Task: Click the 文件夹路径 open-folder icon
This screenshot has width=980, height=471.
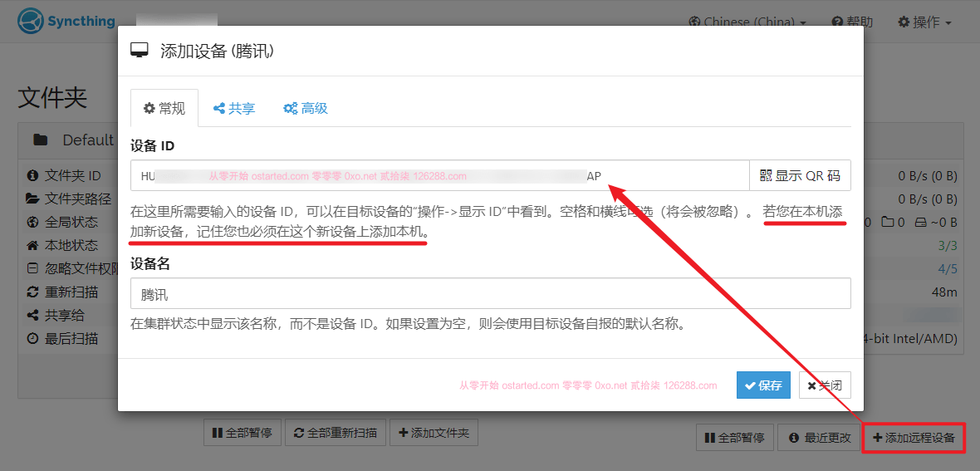Action: pos(32,199)
